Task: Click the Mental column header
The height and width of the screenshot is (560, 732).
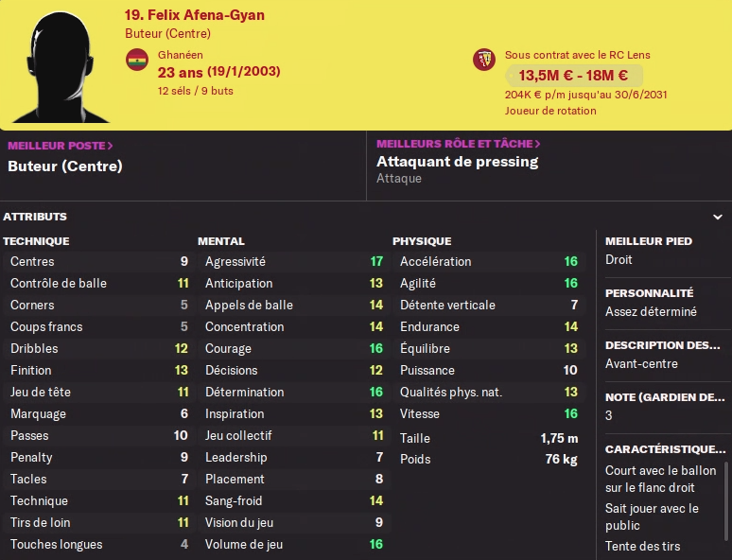Action: click(x=221, y=241)
